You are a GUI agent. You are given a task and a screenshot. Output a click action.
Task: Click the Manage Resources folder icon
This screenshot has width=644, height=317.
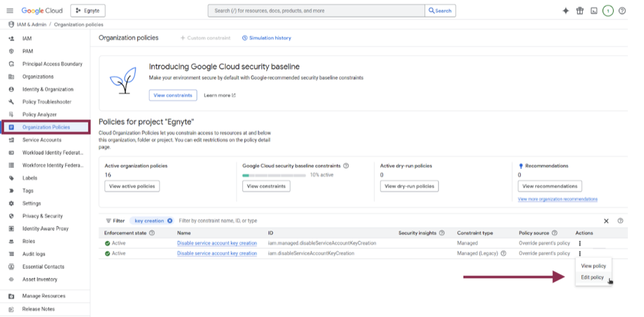12,296
